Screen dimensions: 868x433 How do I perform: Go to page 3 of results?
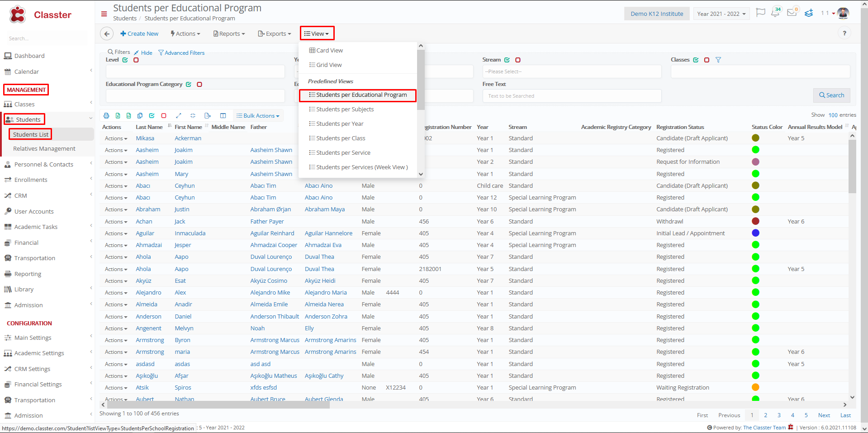pos(779,415)
